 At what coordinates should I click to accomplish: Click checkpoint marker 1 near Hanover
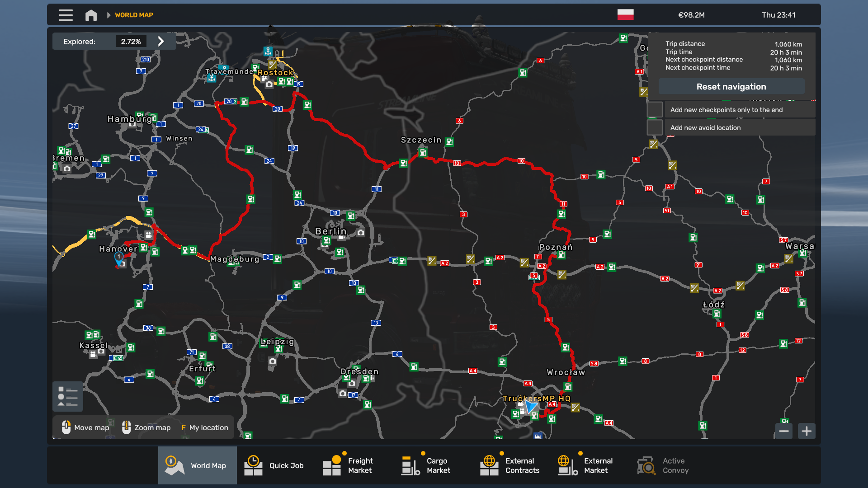(119, 257)
